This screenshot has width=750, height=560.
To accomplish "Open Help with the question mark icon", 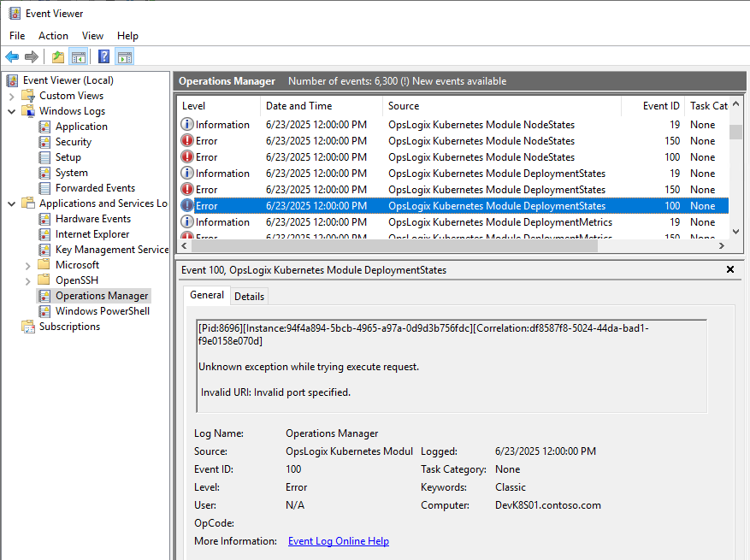I will 103,57.
